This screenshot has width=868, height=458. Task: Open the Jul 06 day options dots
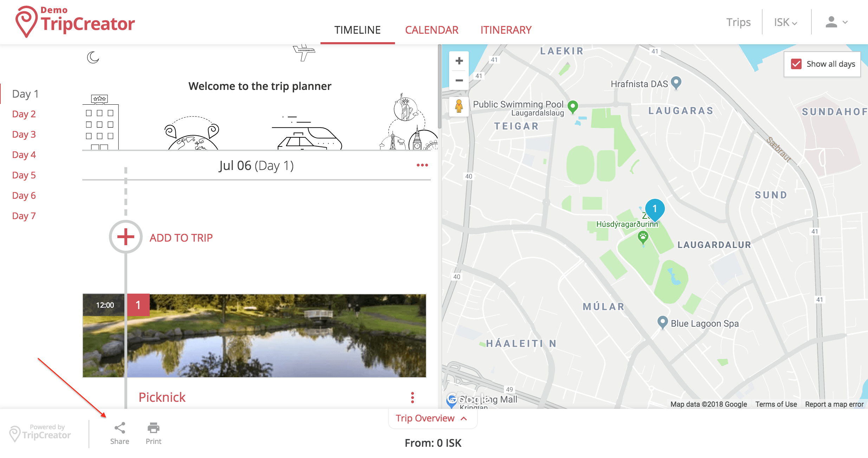click(422, 165)
